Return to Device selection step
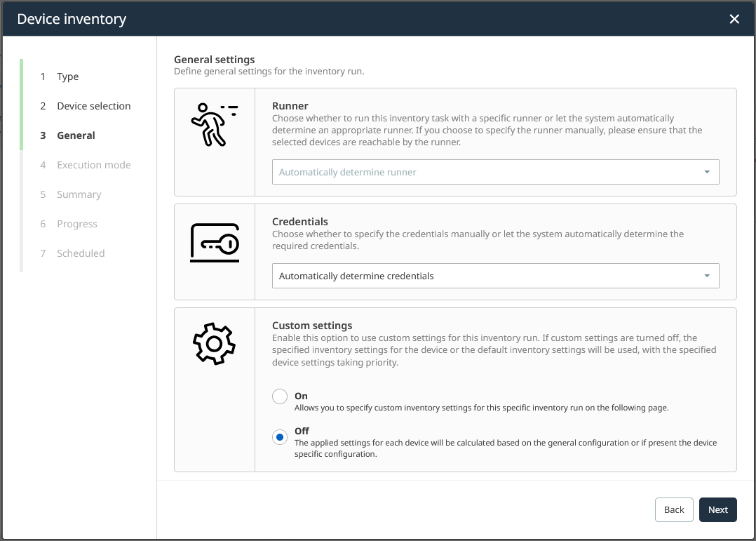The height and width of the screenshot is (541, 756). [x=93, y=106]
